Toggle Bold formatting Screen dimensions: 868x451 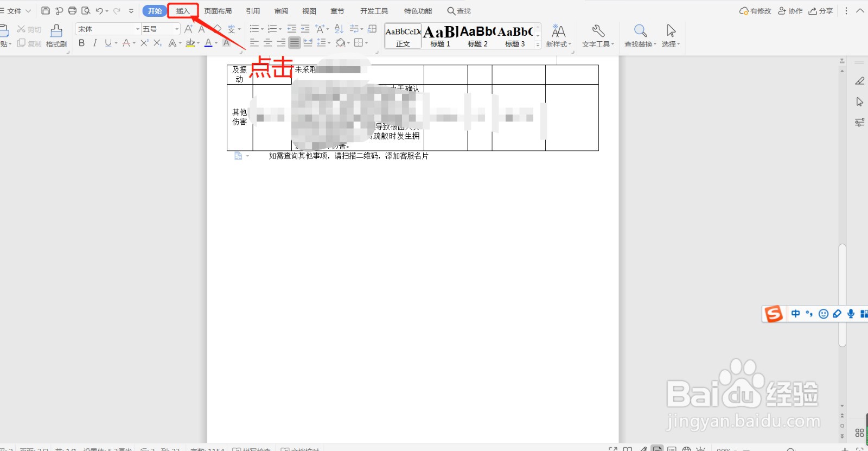(81, 43)
